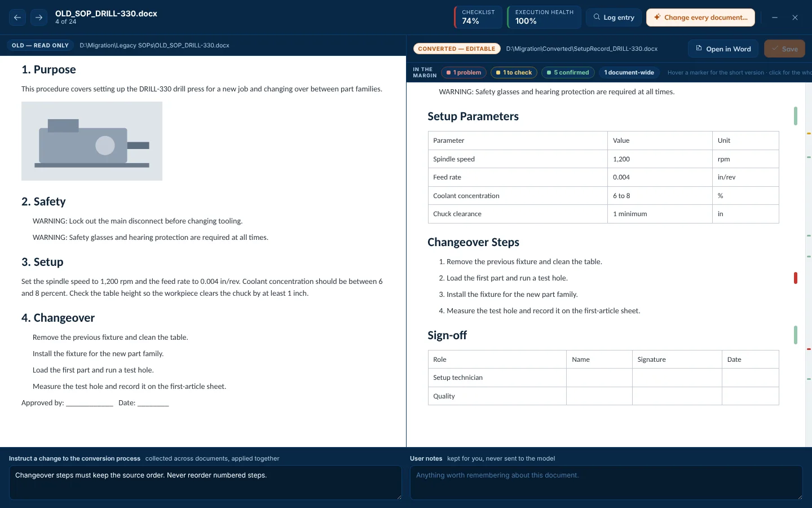Click the '6 to 8' value cell
This screenshot has height=508, width=812.
tap(660, 196)
